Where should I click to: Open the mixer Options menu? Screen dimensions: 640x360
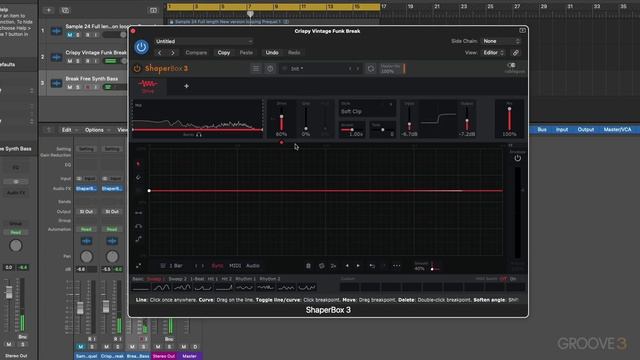point(94,130)
